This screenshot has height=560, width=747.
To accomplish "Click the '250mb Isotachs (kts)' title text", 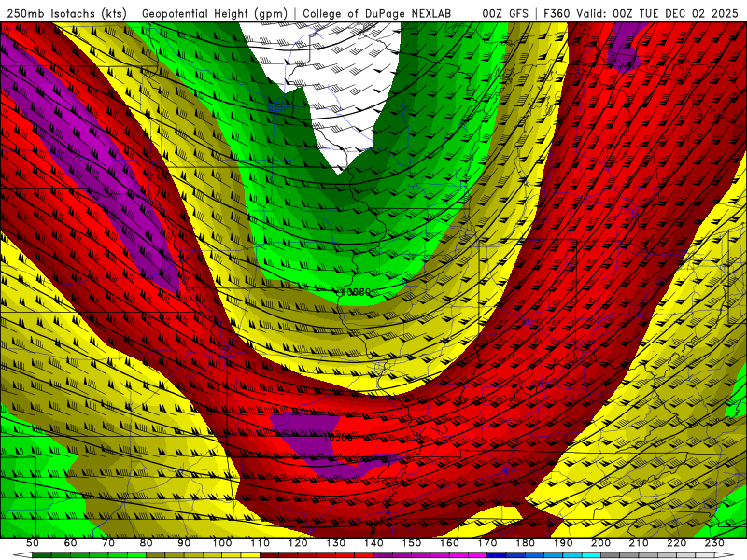I will tap(66, 14).
